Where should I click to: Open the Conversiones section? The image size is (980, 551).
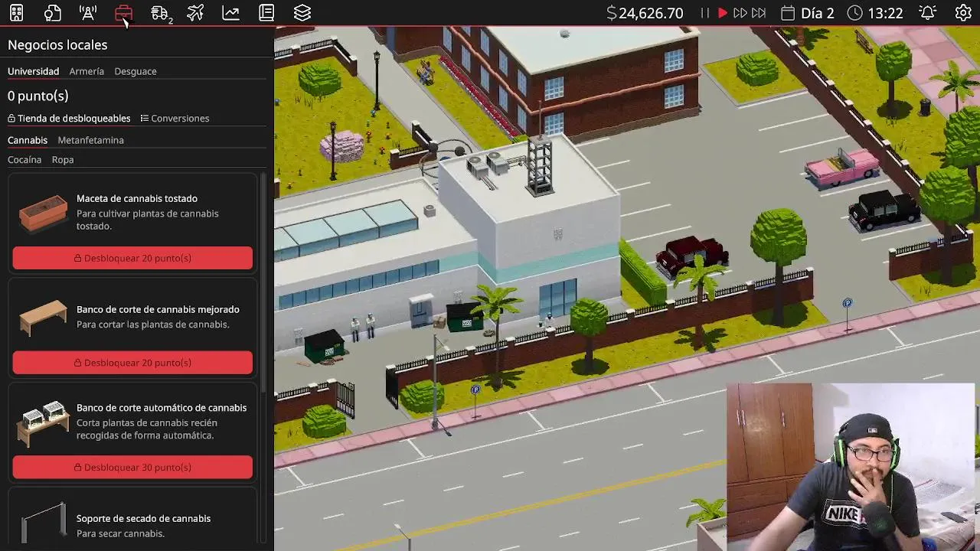point(175,119)
